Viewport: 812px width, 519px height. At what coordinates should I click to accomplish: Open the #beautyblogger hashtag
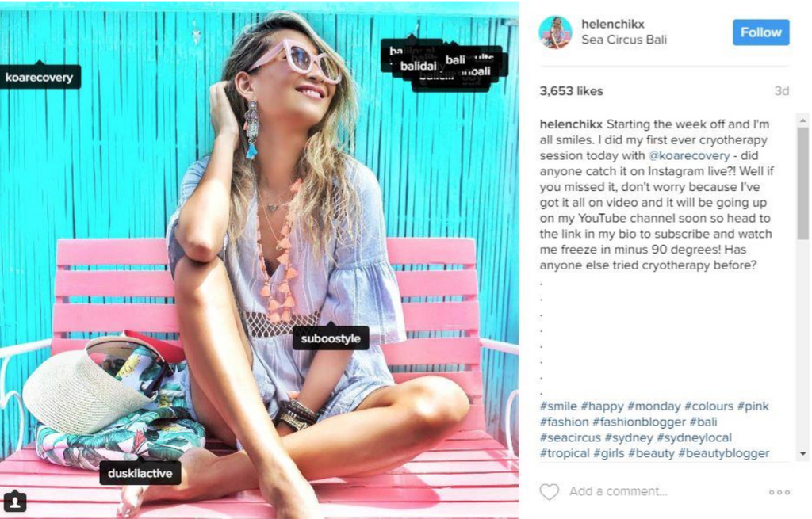(x=724, y=454)
